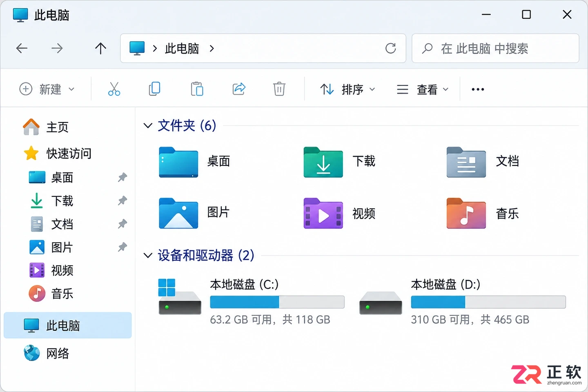Screen dimensions: 588x392
Task: Select the 文档 folder icon in main pane
Action: pyautogui.click(x=466, y=162)
